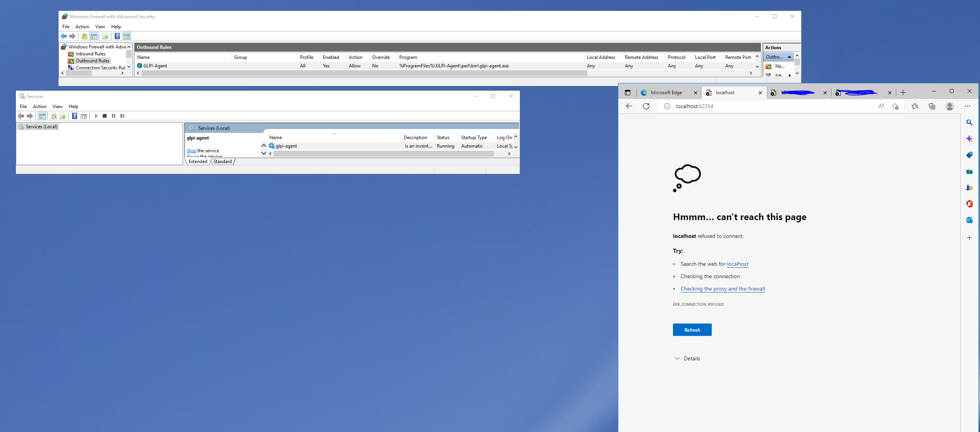980x432 pixels.
Task: Click the Refresh button on the error page
Action: pyautogui.click(x=692, y=330)
